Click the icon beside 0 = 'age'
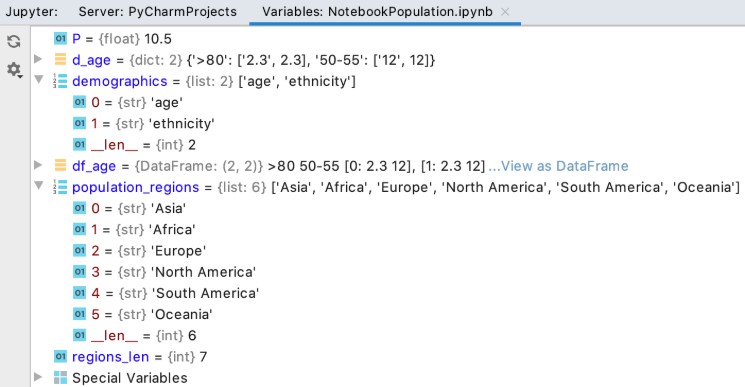 click(x=79, y=102)
